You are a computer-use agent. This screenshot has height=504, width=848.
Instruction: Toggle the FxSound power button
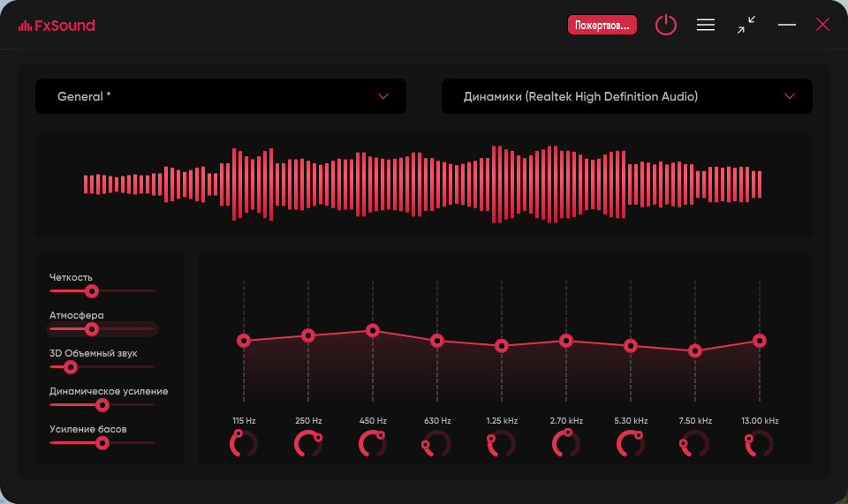[666, 25]
